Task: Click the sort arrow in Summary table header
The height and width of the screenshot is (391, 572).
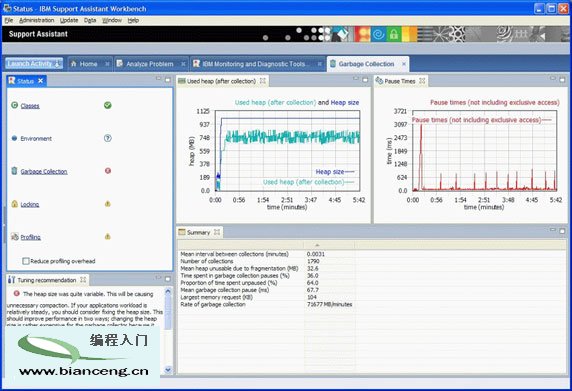Action: (317, 245)
